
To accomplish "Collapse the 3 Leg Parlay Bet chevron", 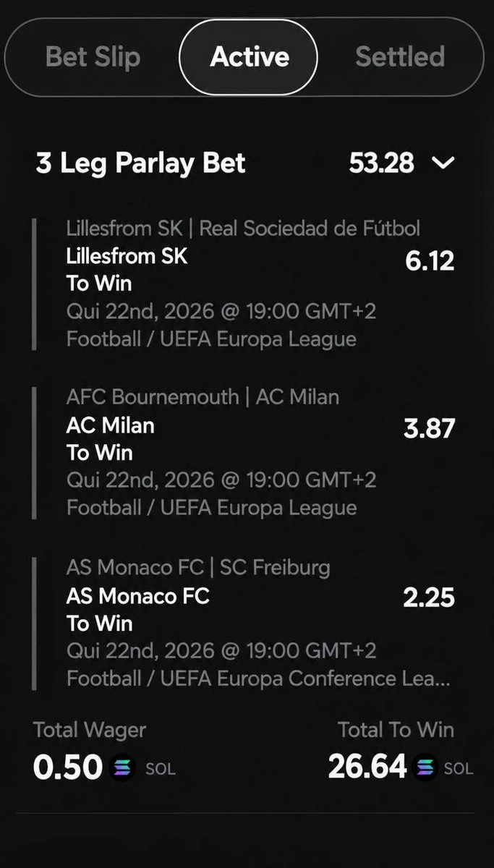I will click(443, 163).
